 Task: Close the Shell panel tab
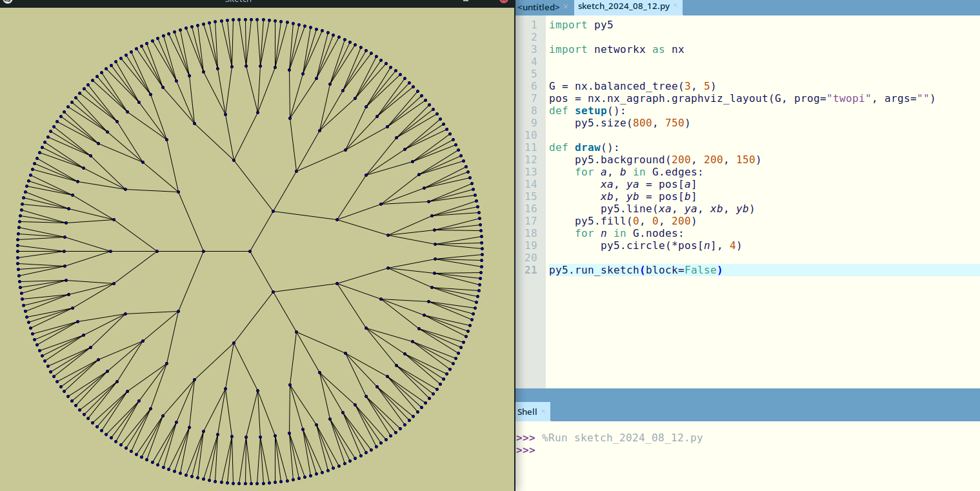tap(543, 411)
